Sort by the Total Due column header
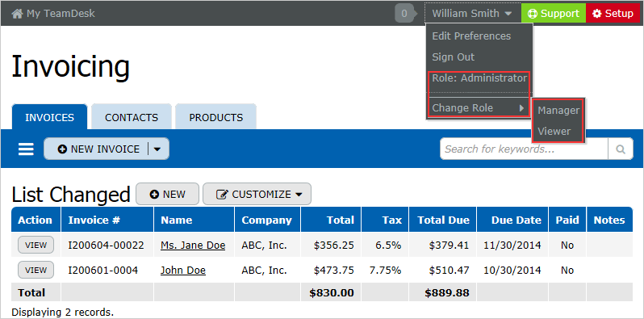The image size is (644, 319). pyautogui.click(x=443, y=220)
